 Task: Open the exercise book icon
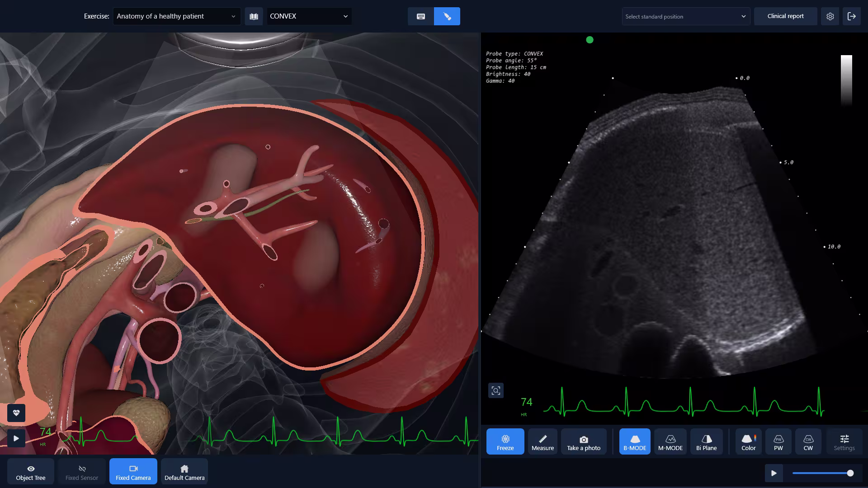(x=254, y=16)
